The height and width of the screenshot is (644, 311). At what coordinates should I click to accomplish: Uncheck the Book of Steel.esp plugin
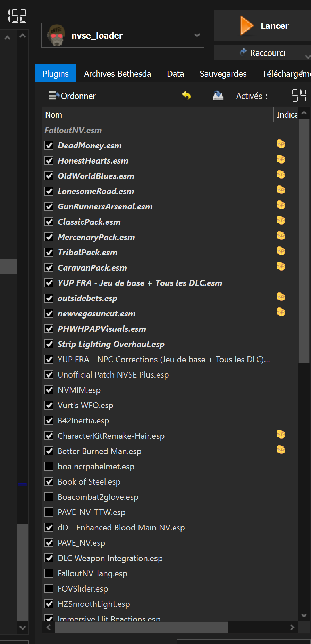pyautogui.click(x=49, y=481)
